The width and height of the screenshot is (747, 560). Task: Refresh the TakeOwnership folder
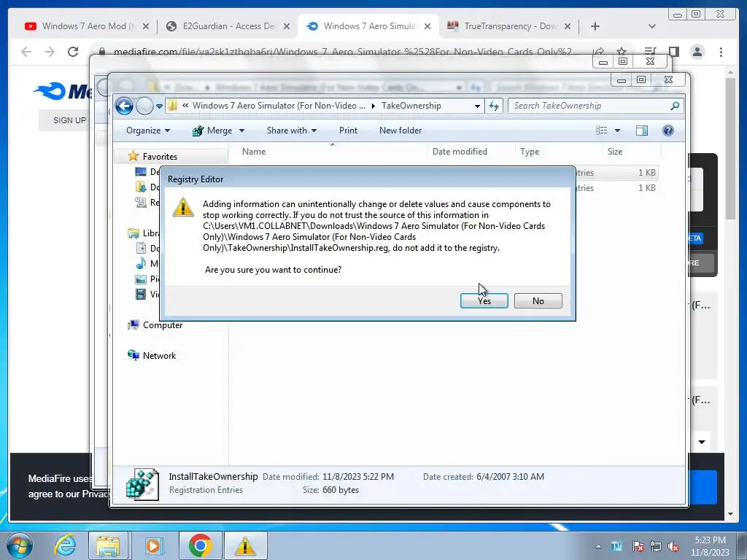point(494,106)
